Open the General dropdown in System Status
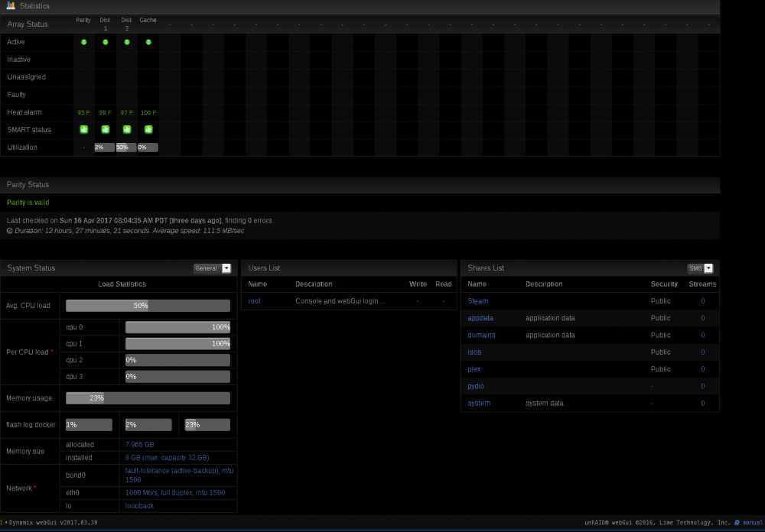The image size is (765, 532). pyautogui.click(x=212, y=268)
